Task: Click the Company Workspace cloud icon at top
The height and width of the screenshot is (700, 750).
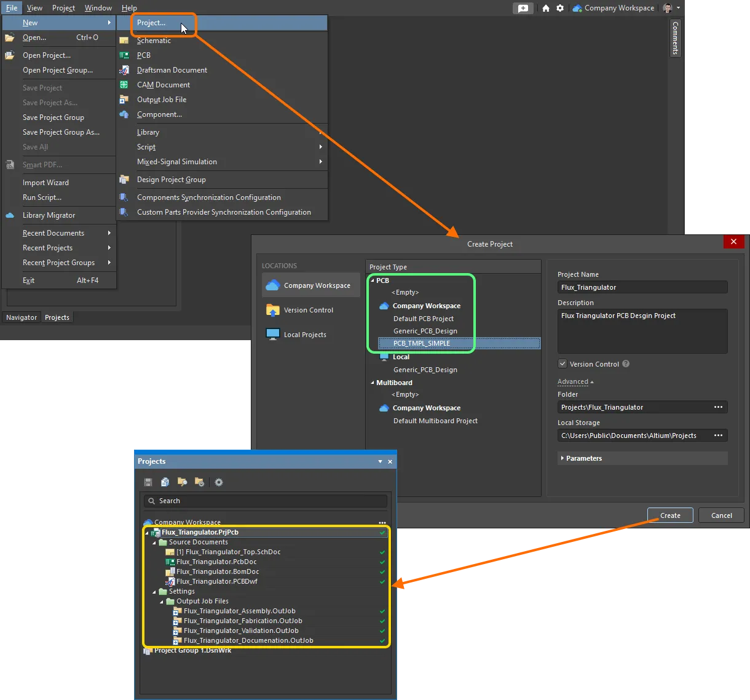Action: click(x=577, y=9)
